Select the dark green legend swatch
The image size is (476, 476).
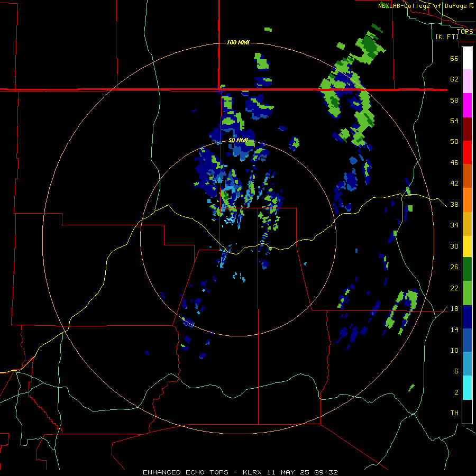(x=467, y=269)
